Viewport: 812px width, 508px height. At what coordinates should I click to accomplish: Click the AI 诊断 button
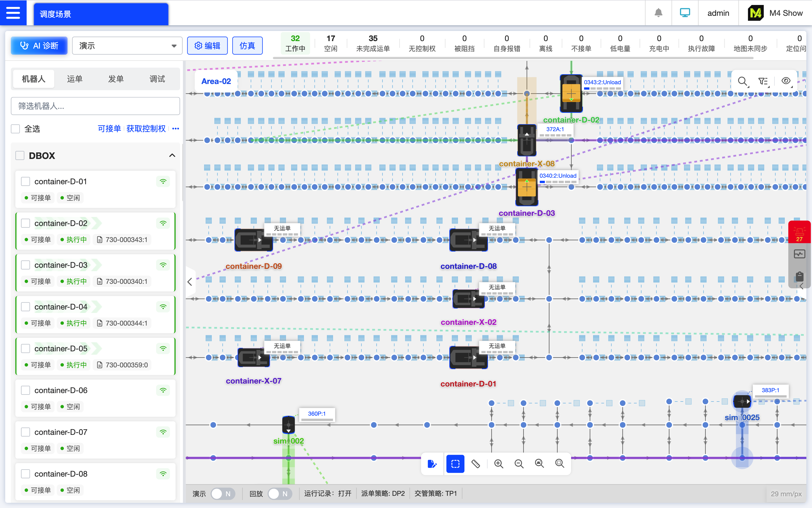pos(39,46)
